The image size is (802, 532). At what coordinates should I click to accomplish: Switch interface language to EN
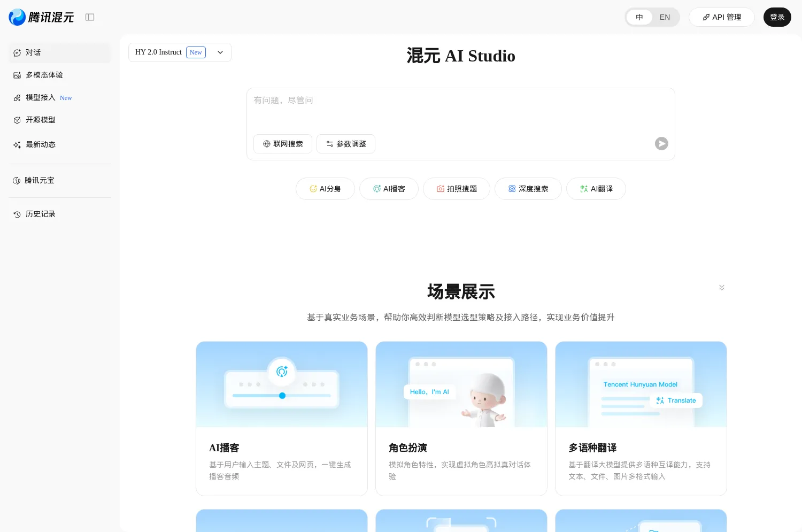coord(665,17)
